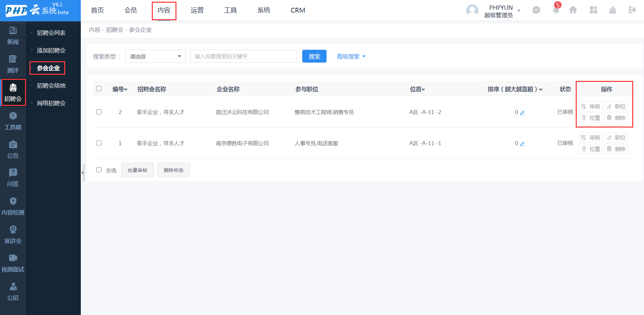The width and height of the screenshot is (644, 315).
Task: Open 招聘会场地 submenu item
Action: [51, 86]
